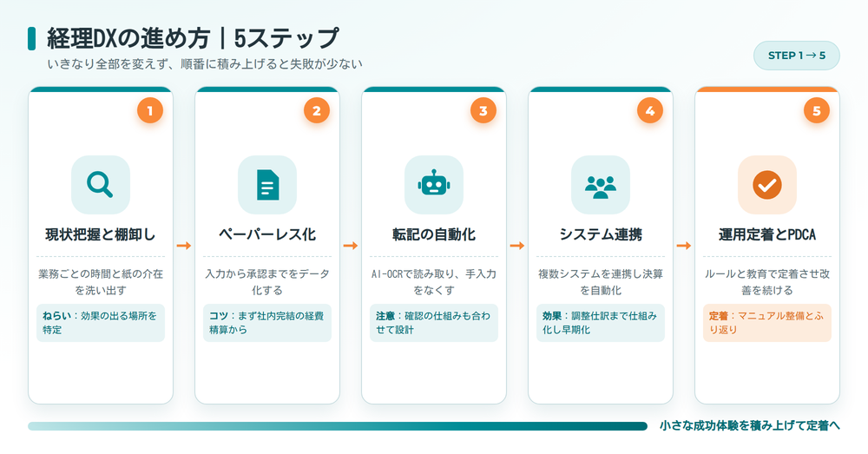Click the 転記の自動化 card title
Image resolution: width=868 pixels, height=454 pixels.
(434, 234)
